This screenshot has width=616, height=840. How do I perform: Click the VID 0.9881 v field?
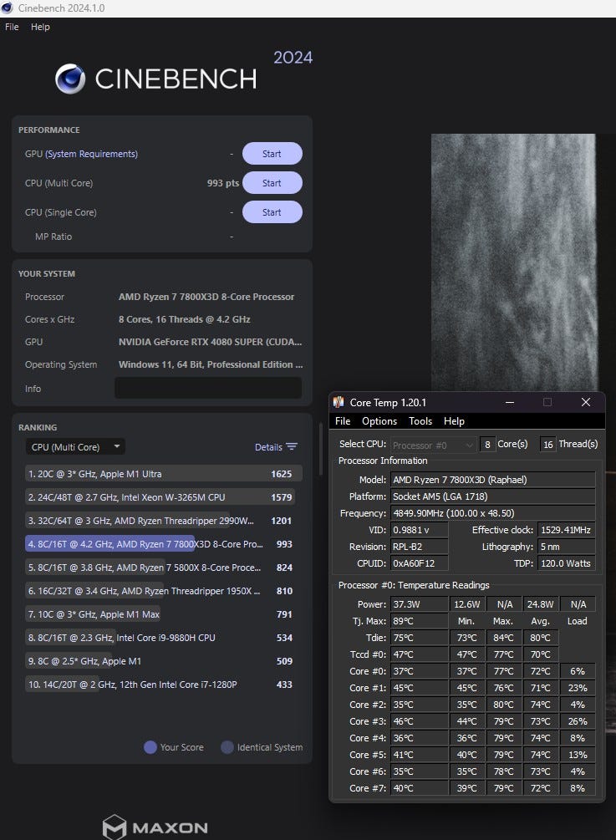point(419,530)
